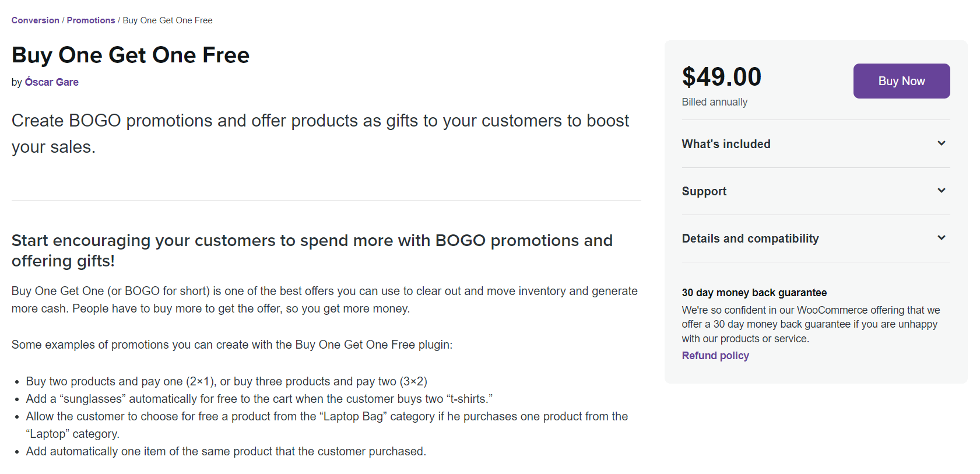Click the Start encouraging your customers heading
This screenshot has width=980, height=474.
(x=312, y=250)
